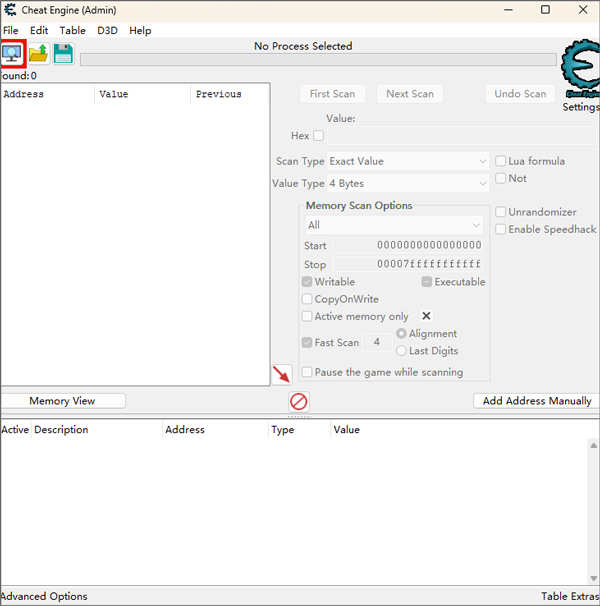Open the File menu

pyautogui.click(x=10, y=31)
